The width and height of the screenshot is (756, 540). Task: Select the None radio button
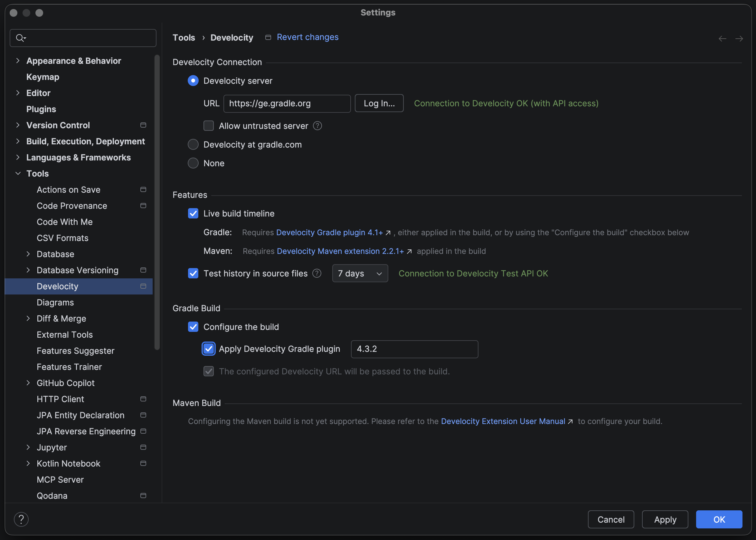tap(193, 163)
